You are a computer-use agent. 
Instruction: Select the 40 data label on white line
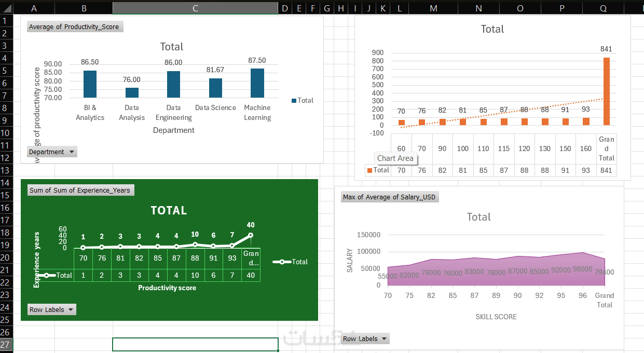pos(251,225)
